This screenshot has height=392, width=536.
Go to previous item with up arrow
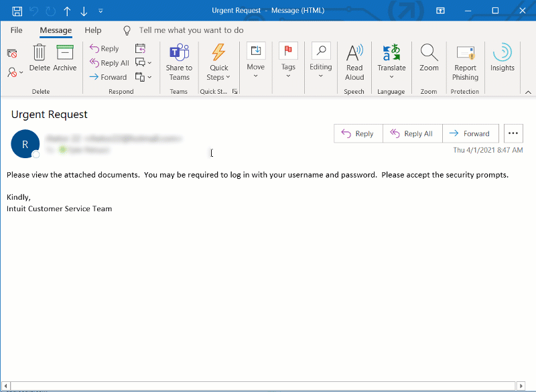[67, 11]
